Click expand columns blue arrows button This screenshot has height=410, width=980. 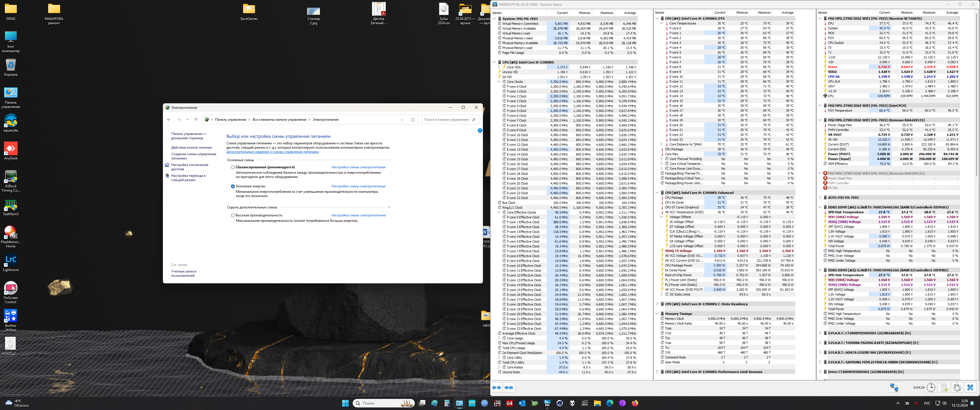(497, 388)
